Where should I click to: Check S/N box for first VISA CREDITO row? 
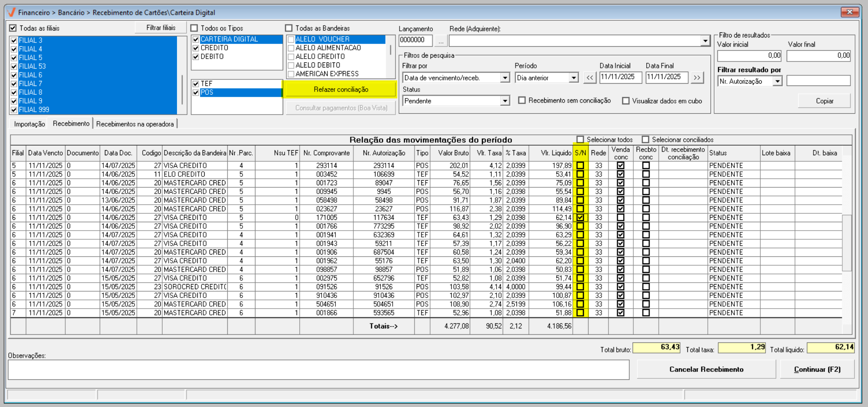point(580,166)
